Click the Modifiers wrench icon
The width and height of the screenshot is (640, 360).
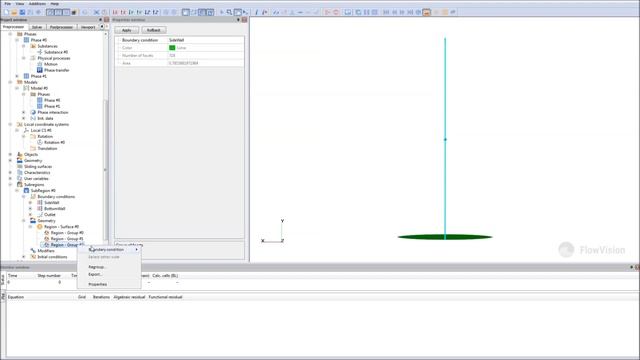click(33, 251)
